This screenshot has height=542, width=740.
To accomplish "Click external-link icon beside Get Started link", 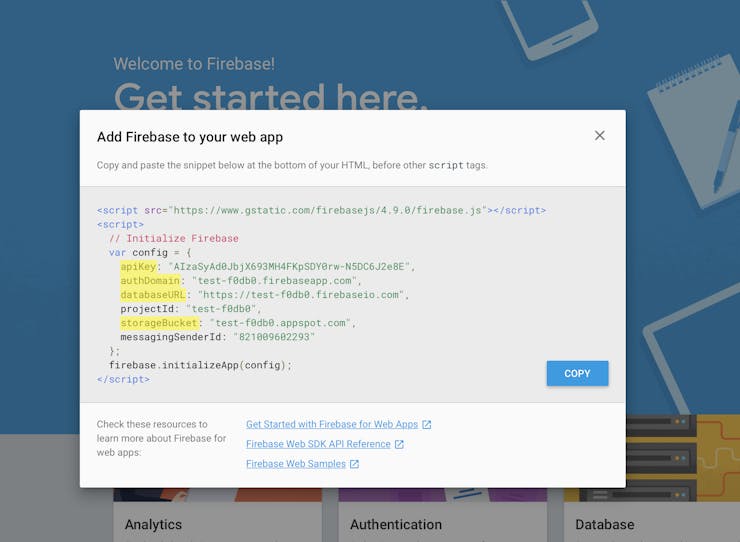I will coord(427,424).
